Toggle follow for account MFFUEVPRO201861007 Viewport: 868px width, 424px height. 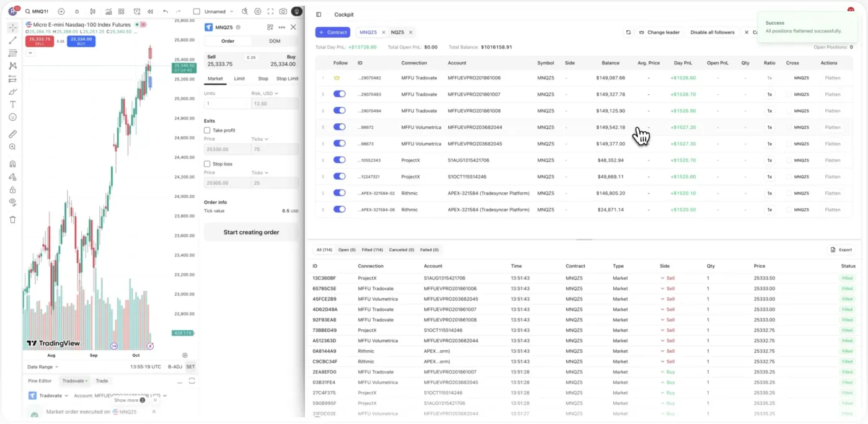pos(339,94)
